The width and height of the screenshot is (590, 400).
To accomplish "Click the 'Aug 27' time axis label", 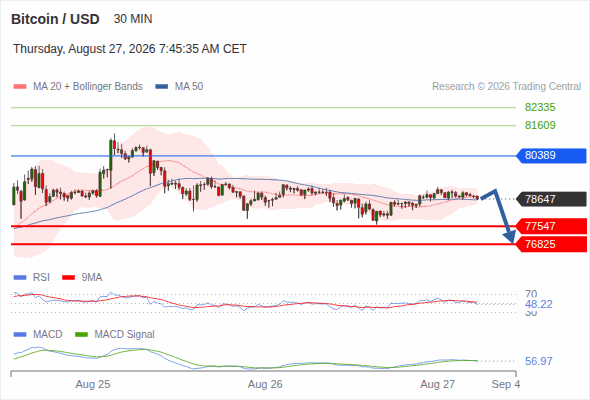I will tap(438, 384).
